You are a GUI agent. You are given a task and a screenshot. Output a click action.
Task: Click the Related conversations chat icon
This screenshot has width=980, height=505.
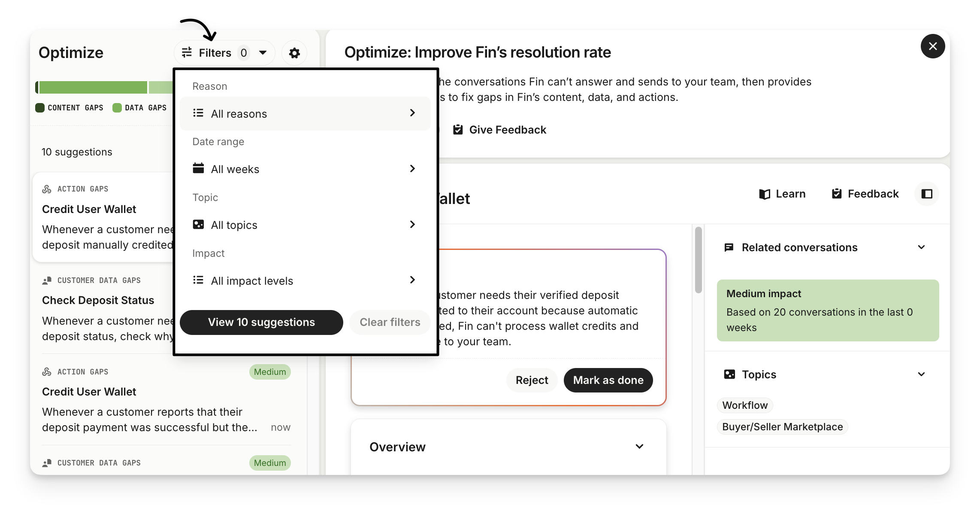(x=729, y=247)
